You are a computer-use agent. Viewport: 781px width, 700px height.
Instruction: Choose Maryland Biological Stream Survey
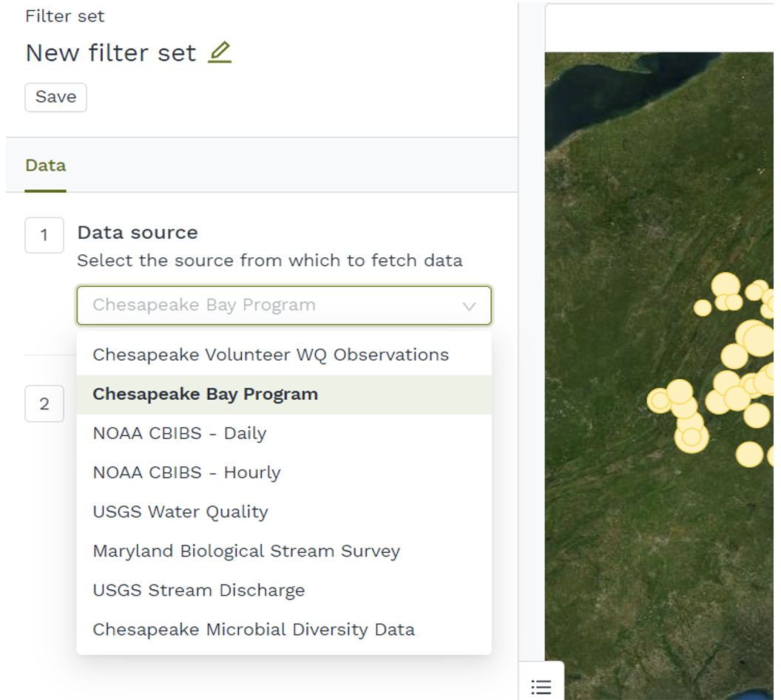pyautogui.click(x=284, y=551)
